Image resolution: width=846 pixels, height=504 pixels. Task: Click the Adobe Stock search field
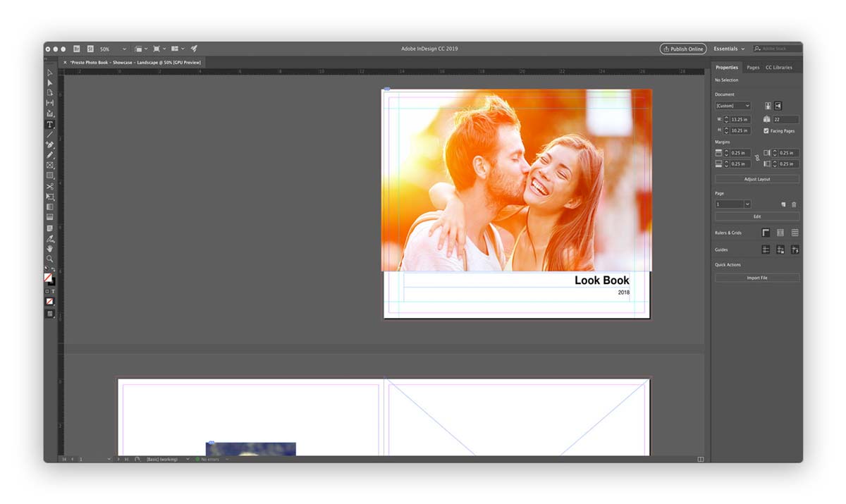click(x=778, y=49)
